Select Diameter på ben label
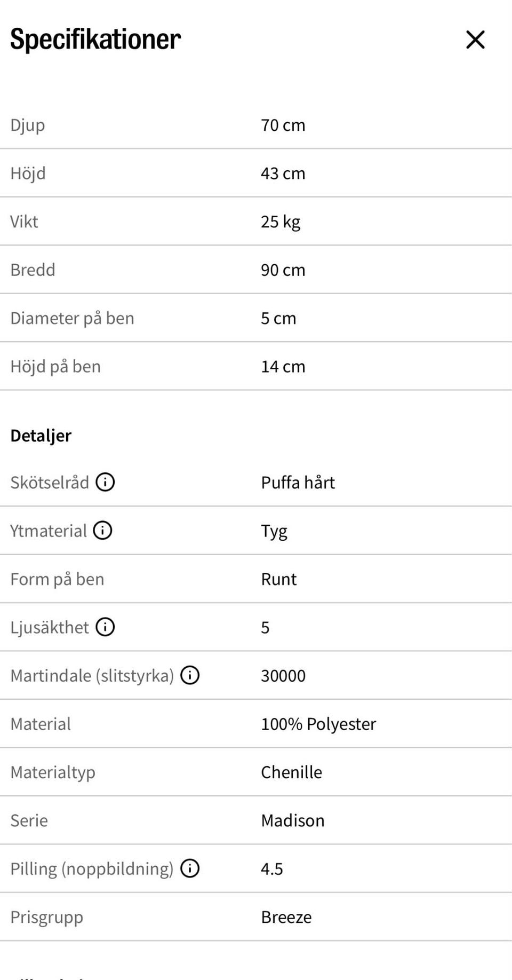The height and width of the screenshot is (980, 512). click(x=72, y=319)
